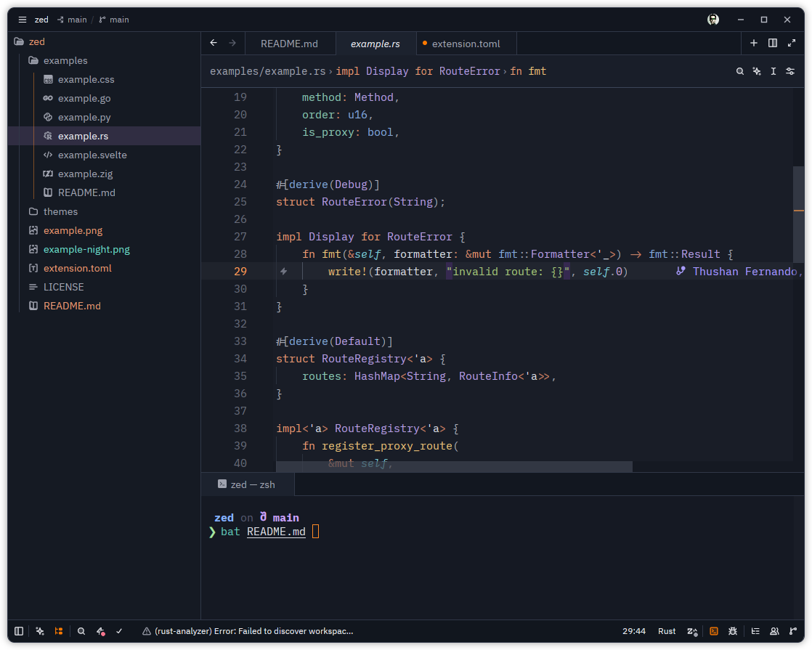Open cursor position 29:44 go-to-line

(634, 631)
